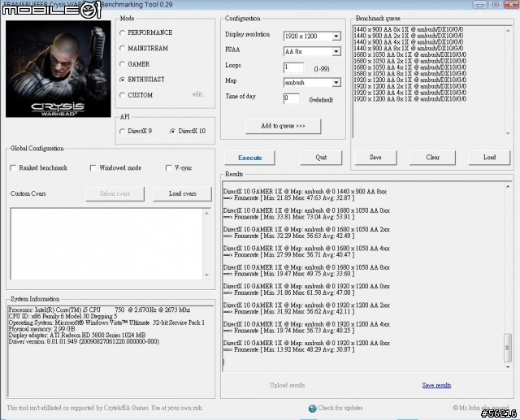The image size is (520, 420).
Task: Open the Display resolution dropdown
Action: [x=336, y=36]
